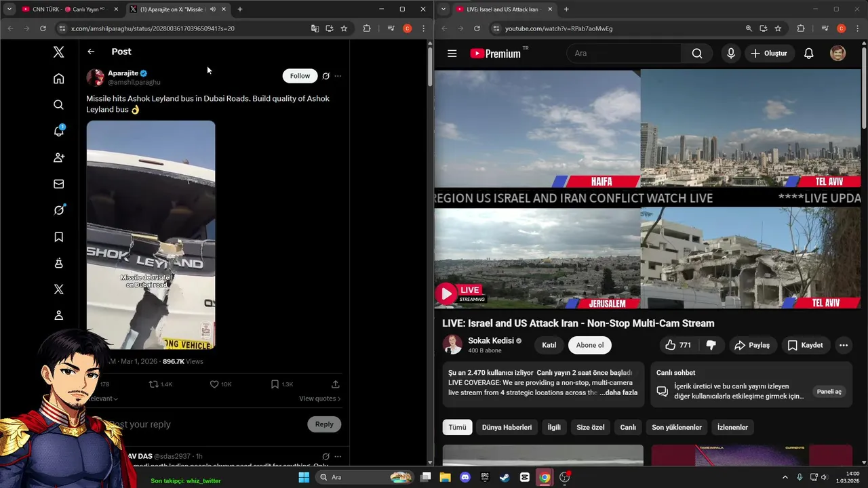
Task: Repost the Ashok Leyland post
Action: (x=161, y=384)
